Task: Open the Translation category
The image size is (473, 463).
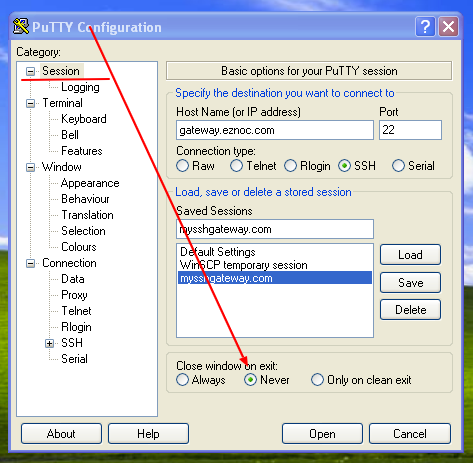Action: 87,215
